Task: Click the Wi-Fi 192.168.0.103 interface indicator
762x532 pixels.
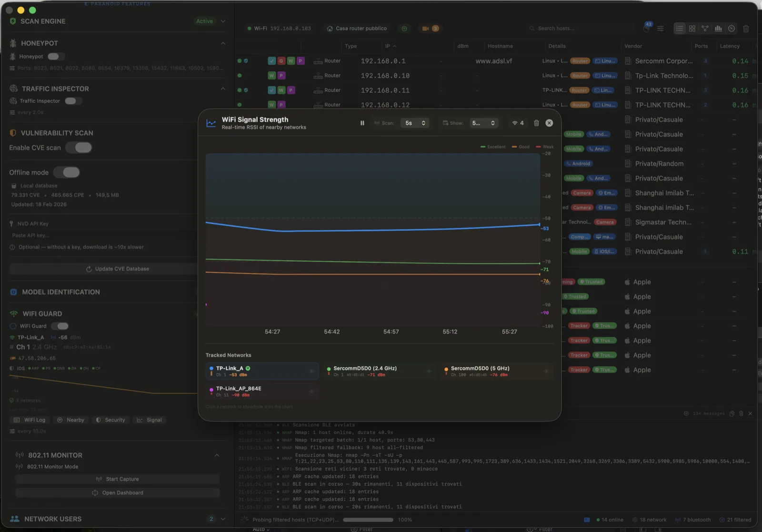Action: (279, 29)
